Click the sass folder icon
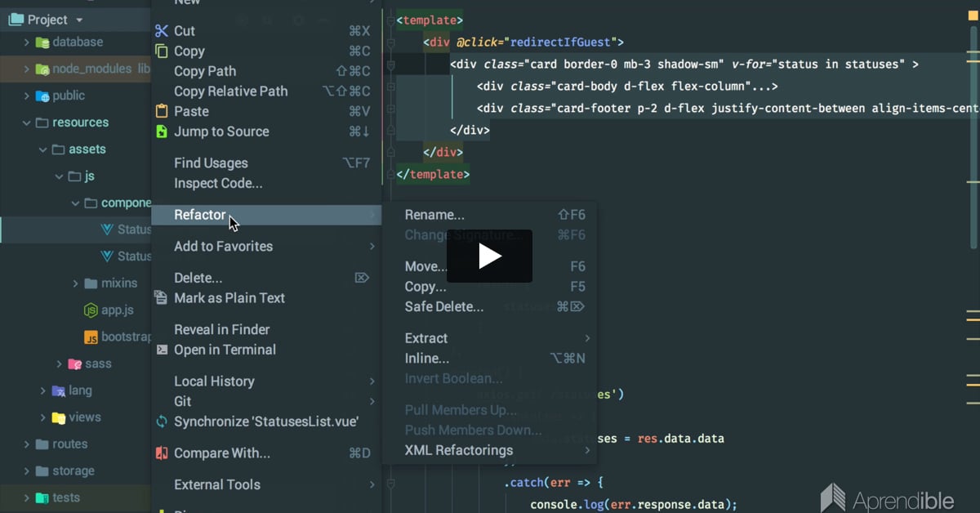 coord(74,364)
